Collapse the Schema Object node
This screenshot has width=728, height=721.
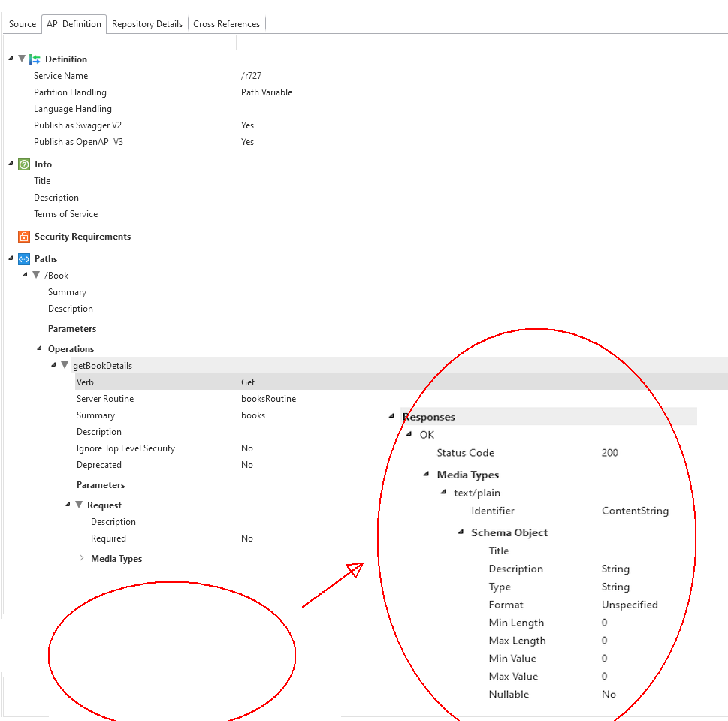click(461, 532)
